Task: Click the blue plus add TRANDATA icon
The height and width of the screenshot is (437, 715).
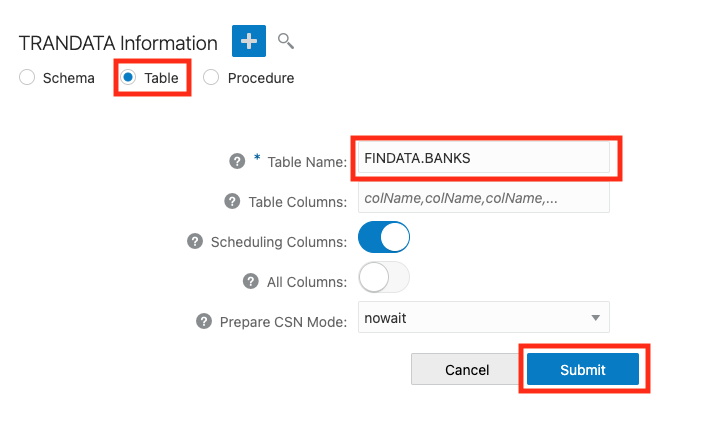Action: click(248, 42)
